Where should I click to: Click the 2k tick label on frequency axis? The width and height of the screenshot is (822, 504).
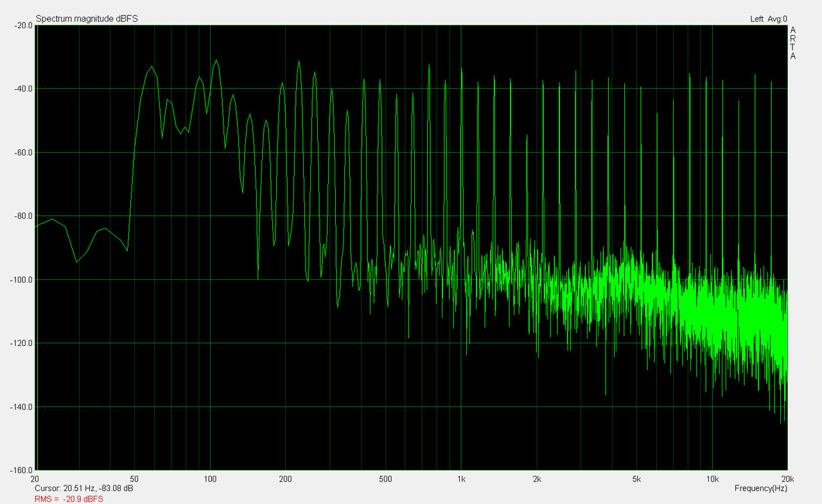537,479
